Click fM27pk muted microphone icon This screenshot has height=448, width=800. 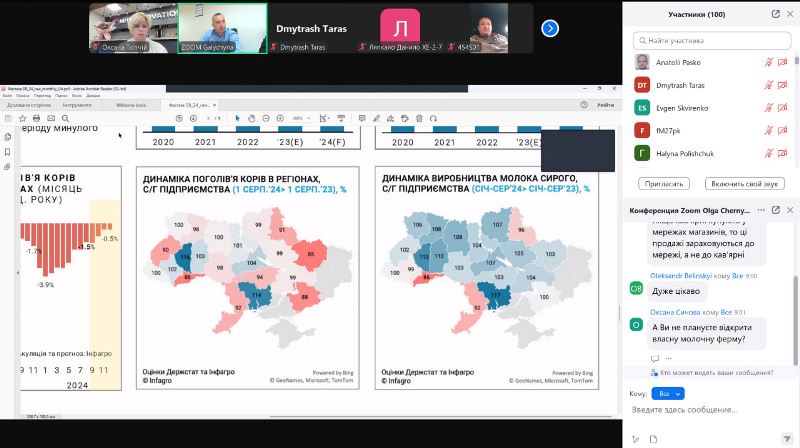pos(768,131)
